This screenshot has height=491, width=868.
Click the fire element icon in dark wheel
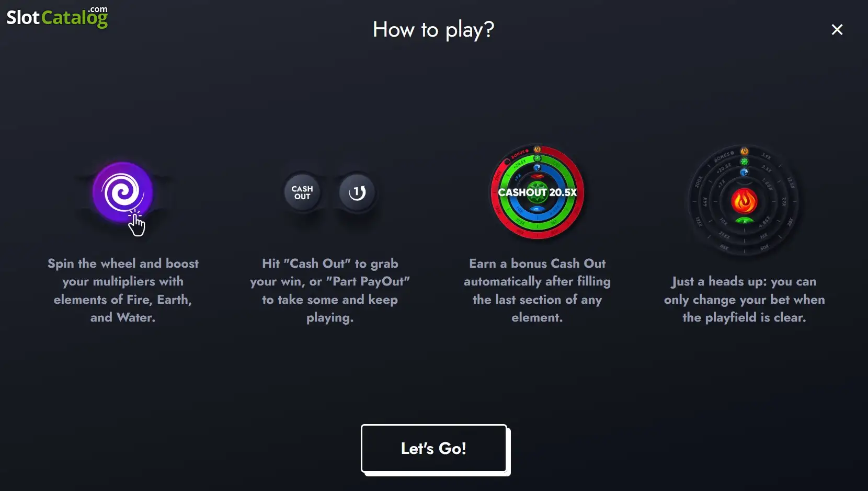[x=744, y=201]
